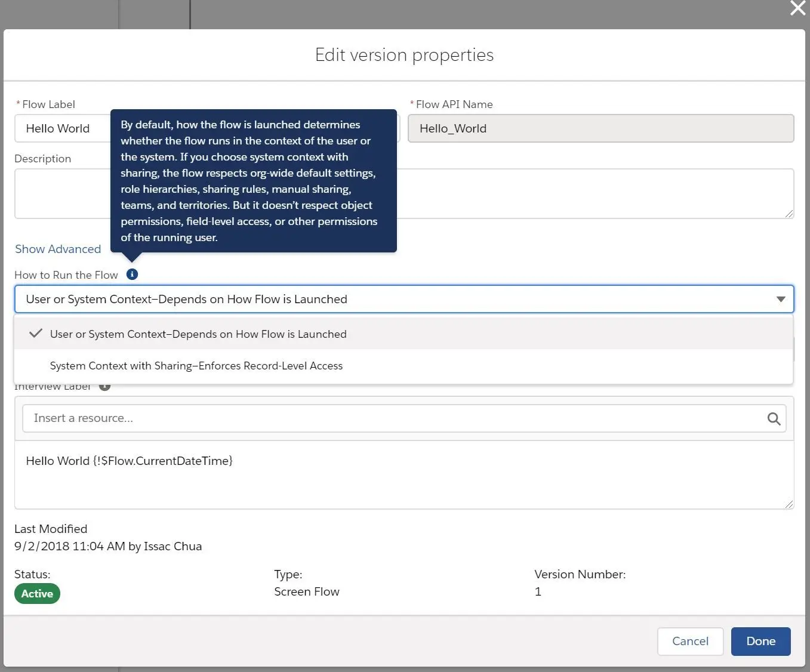Focus the Flow Label field
The image size is (810, 672).
pyautogui.click(x=63, y=128)
